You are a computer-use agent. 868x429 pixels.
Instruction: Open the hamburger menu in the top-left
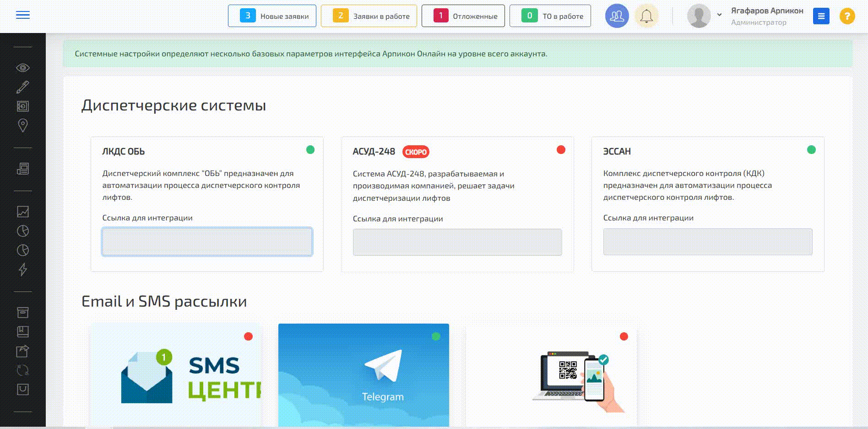point(22,15)
